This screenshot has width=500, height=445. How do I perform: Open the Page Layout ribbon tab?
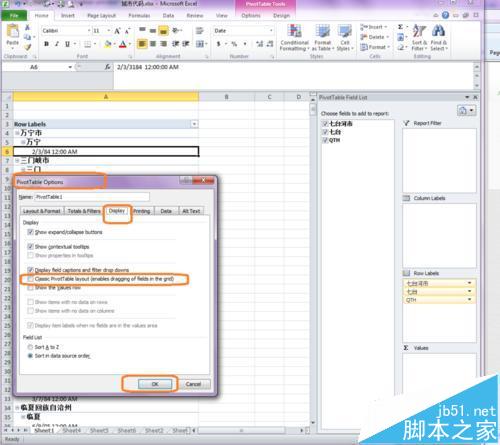[101, 16]
